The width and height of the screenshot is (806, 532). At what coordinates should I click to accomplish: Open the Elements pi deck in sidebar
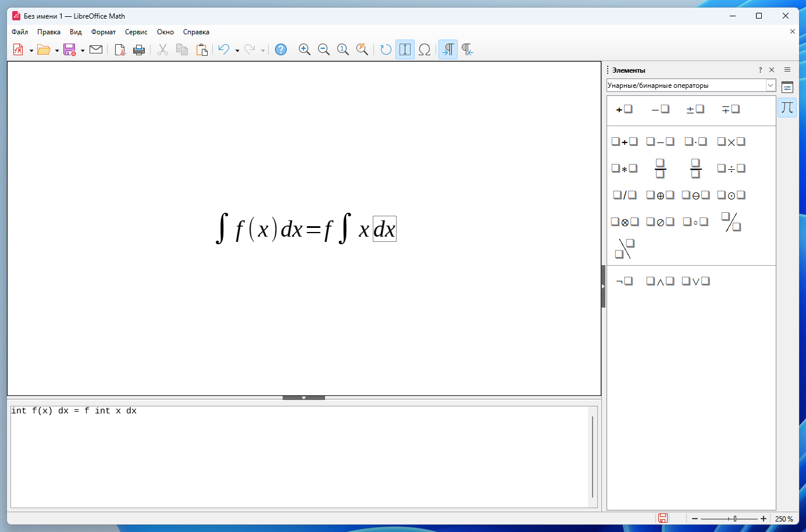click(787, 108)
